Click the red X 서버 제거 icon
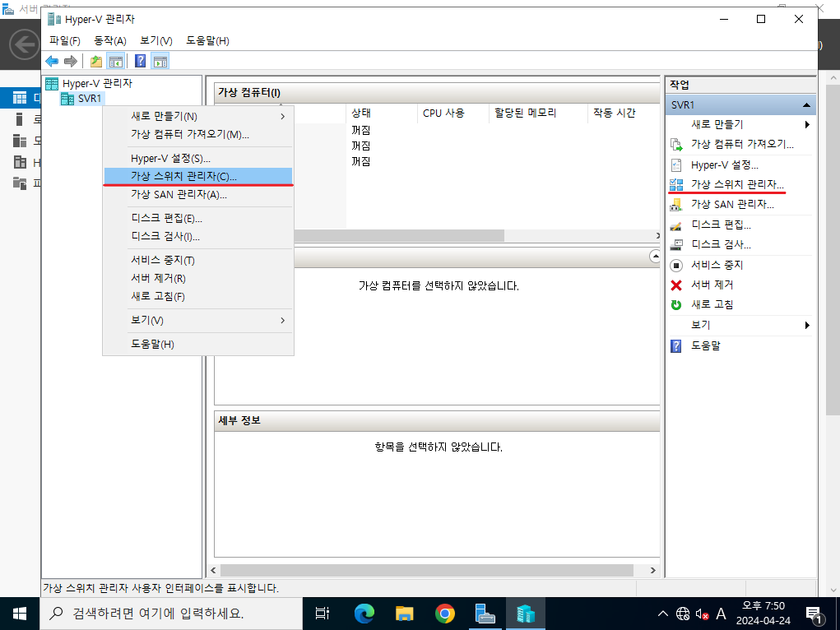This screenshot has width=840, height=630. tap(676, 285)
